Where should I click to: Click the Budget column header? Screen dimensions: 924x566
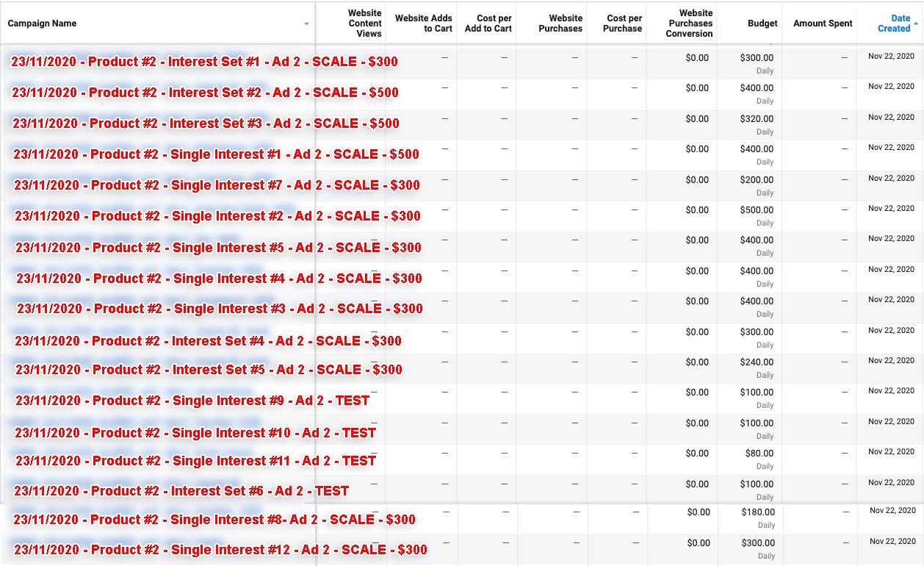(762, 24)
